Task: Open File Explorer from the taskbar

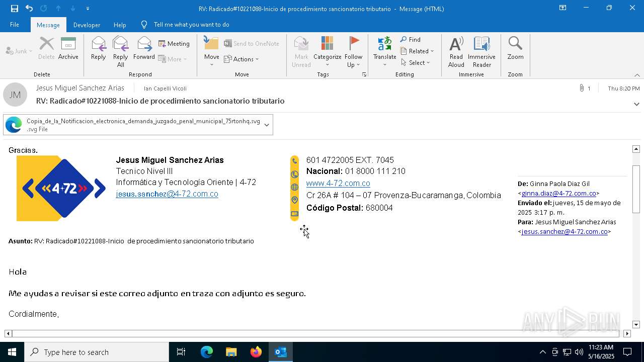Action: (x=231, y=352)
